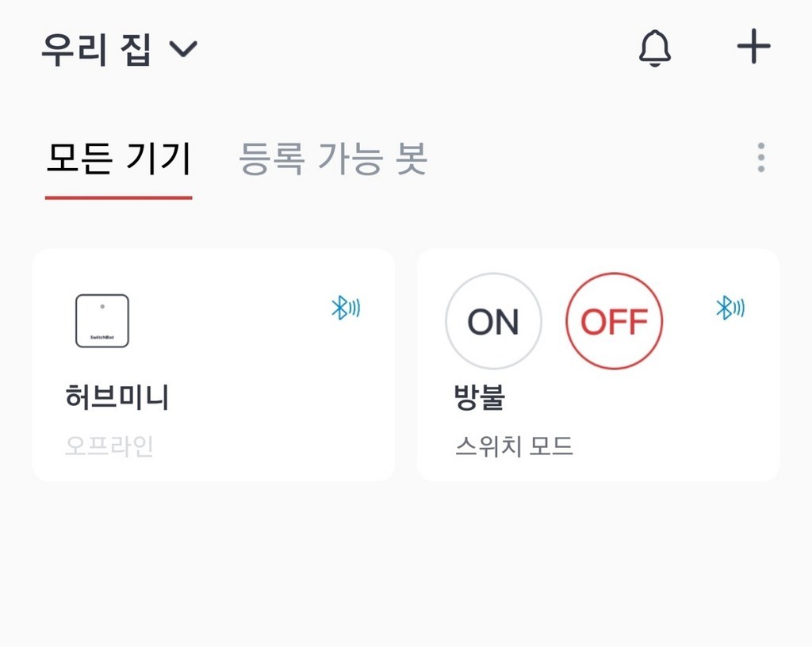
Task: Open notifications bell icon
Action: (x=654, y=48)
